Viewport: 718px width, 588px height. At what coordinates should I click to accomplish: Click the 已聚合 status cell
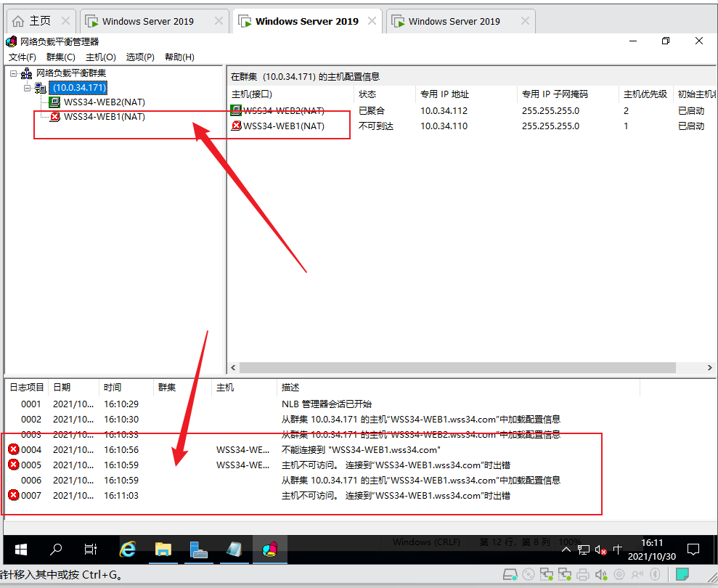pyautogui.click(x=372, y=110)
